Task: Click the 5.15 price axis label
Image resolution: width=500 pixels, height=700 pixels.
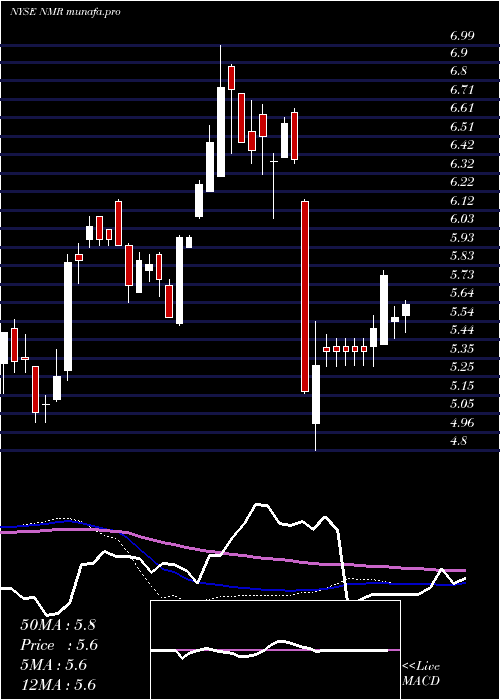Action: (462, 386)
